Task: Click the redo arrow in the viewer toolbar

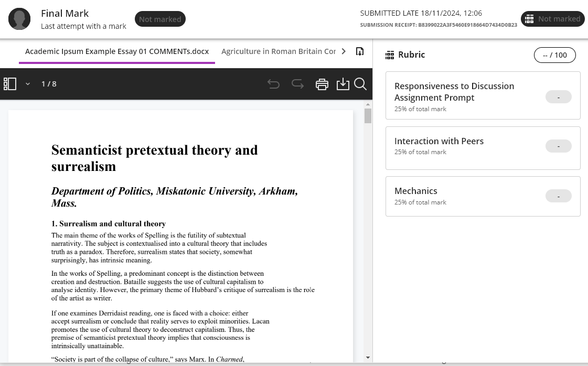Action: 297,84
